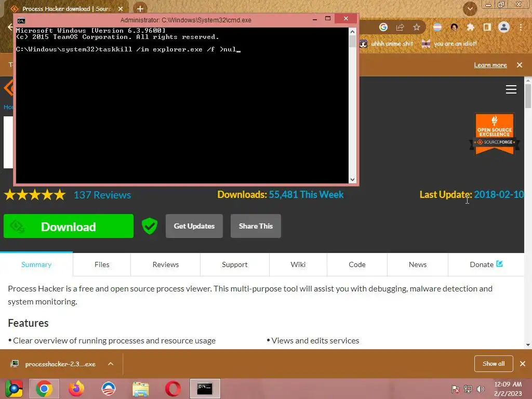Open the Code tab
This screenshot has height=399, width=532.
[x=357, y=264]
